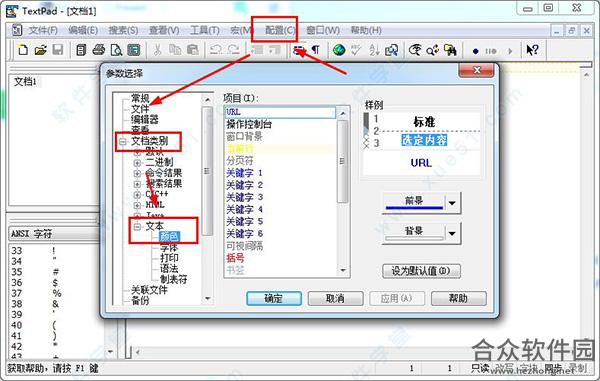Open the 查看(V) menu
This screenshot has width=600, height=381.
[x=164, y=30]
